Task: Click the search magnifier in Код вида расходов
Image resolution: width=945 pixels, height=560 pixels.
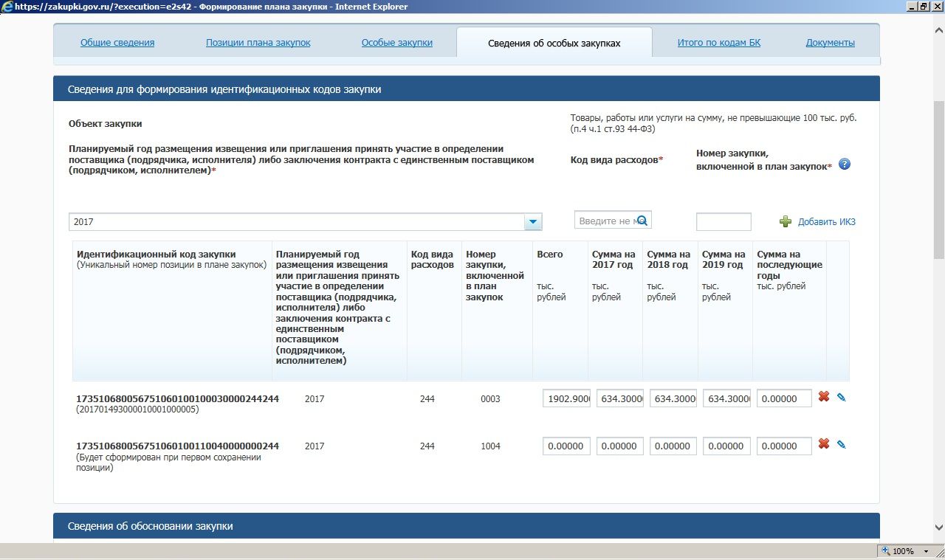Action: pyautogui.click(x=642, y=221)
